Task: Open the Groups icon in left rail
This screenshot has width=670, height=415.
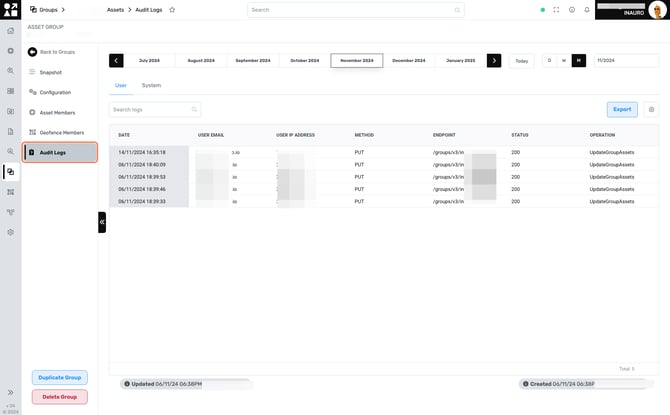Action: (x=11, y=172)
